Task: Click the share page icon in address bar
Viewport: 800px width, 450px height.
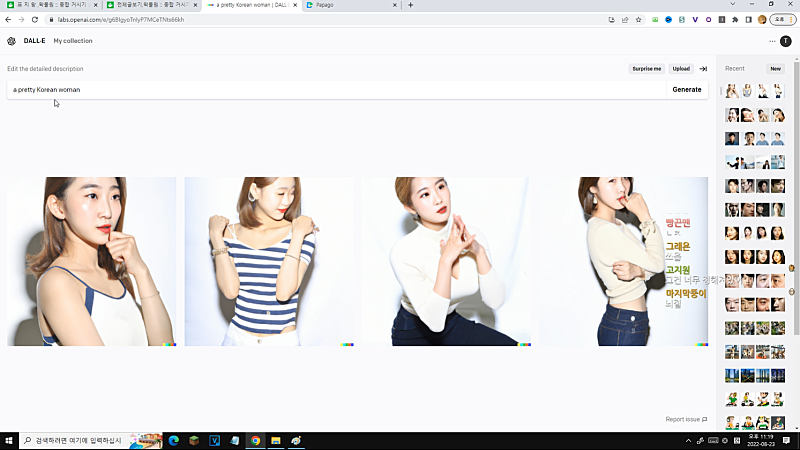Action: pyautogui.click(x=625, y=19)
